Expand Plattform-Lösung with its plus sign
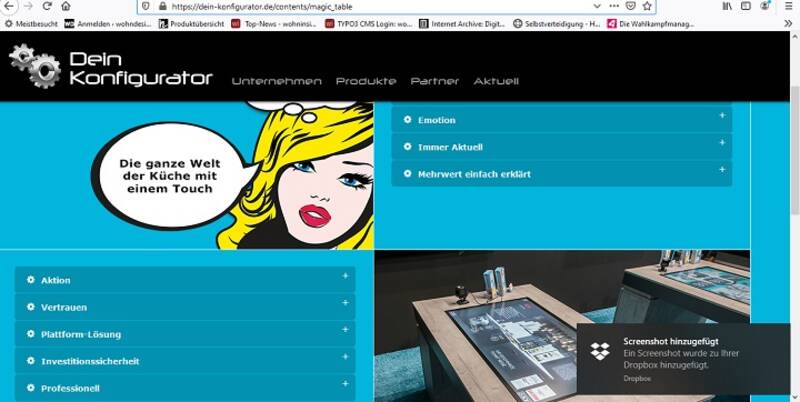The width and height of the screenshot is (800, 402). (345, 330)
